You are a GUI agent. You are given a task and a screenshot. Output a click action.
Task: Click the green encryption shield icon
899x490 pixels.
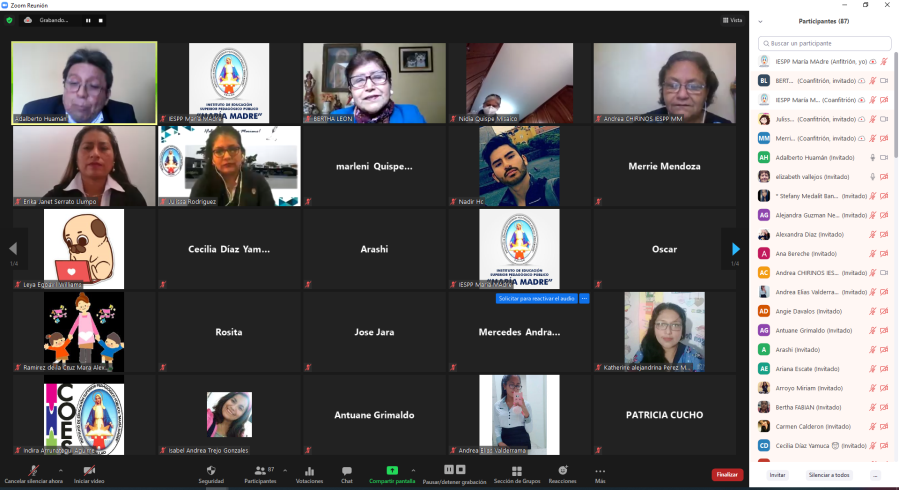[9, 20]
